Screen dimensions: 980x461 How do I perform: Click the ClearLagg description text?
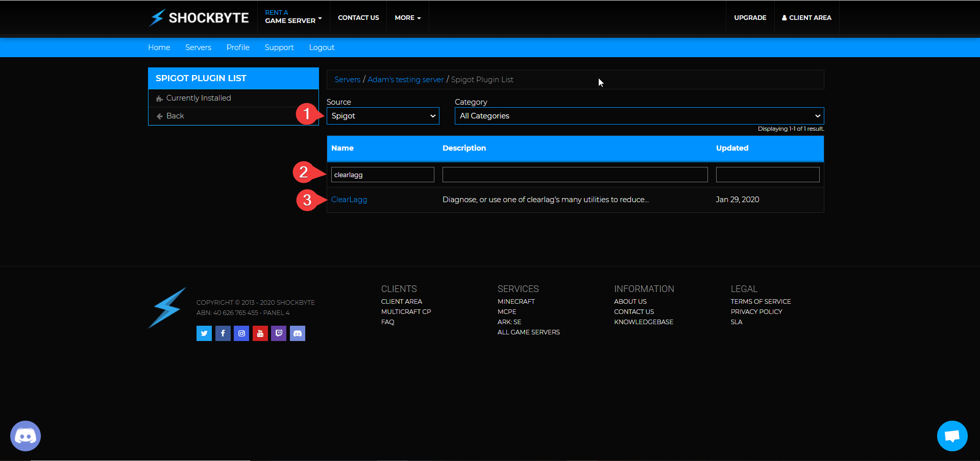[546, 200]
